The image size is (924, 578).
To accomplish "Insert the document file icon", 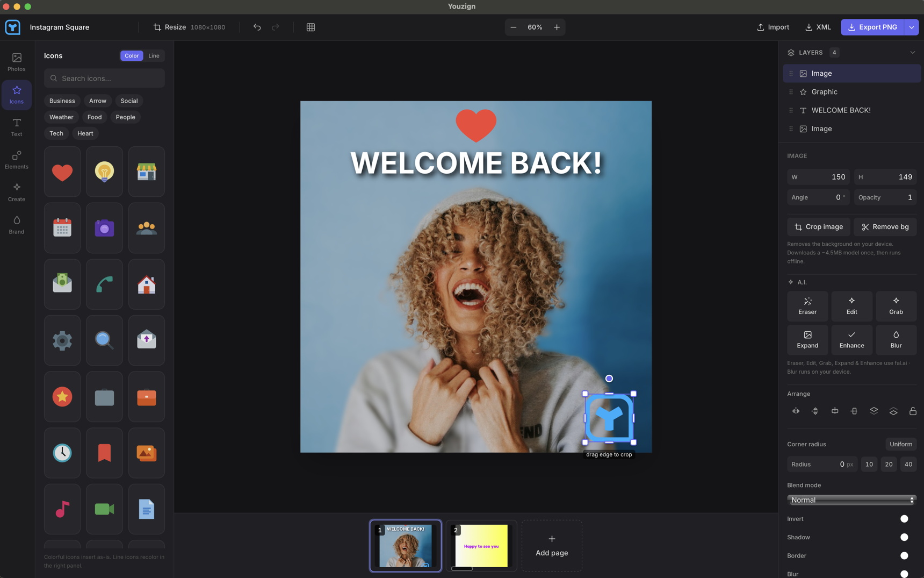I will (147, 509).
